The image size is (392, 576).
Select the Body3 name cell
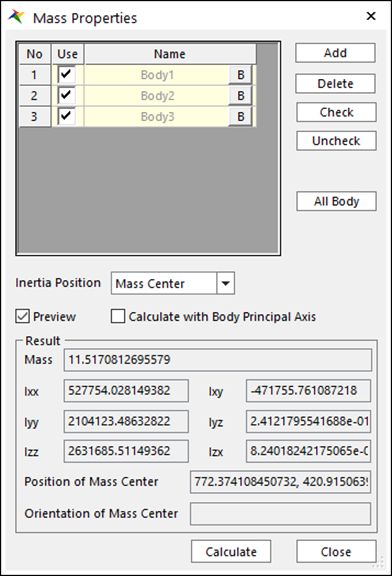click(x=157, y=117)
